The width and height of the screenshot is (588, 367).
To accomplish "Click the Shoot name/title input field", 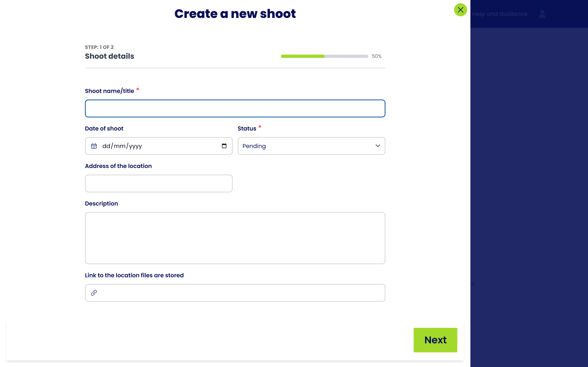I will [x=235, y=108].
